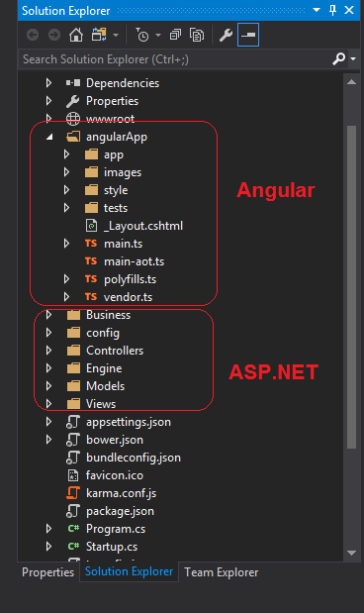
Task: Open the search options dropdown arrow
Action: [x=353, y=59]
